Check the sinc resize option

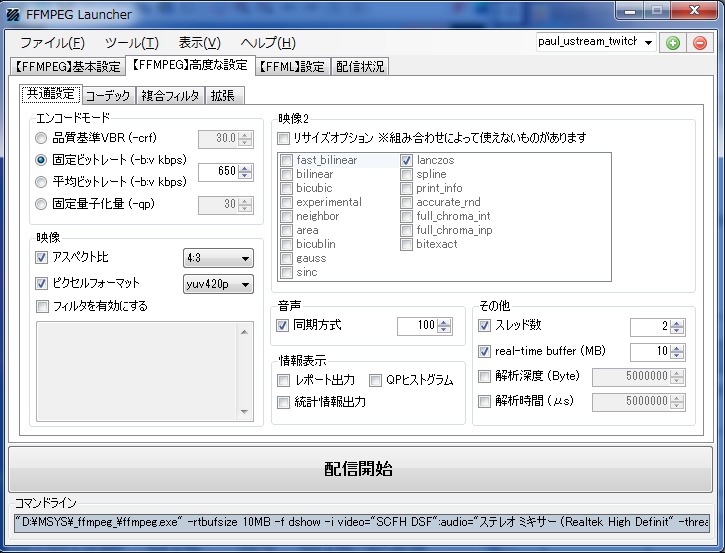click(287, 272)
